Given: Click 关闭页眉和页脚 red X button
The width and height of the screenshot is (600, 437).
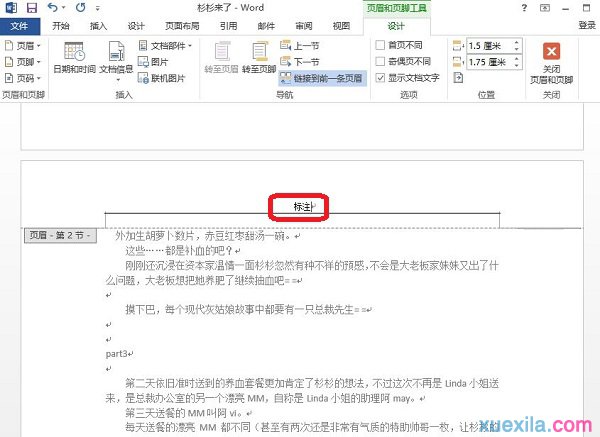Looking at the screenshot, I should coord(551,63).
